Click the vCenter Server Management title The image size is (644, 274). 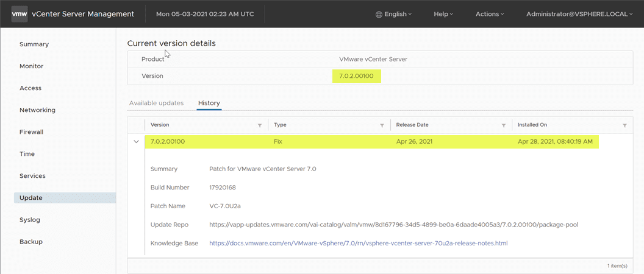(x=82, y=14)
